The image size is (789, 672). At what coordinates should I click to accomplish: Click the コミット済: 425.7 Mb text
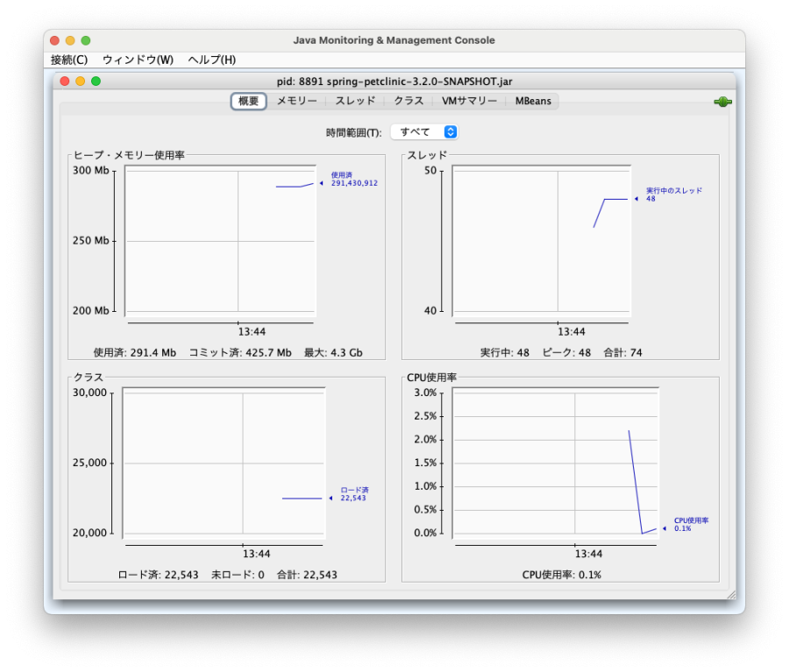[x=240, y=352]
